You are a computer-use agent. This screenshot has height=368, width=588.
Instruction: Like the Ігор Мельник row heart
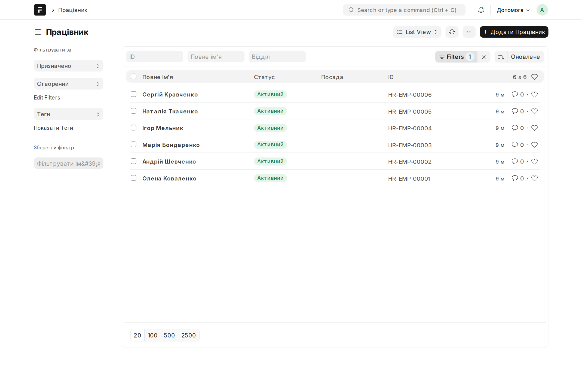pyautogui.click(x=534, y=128)
